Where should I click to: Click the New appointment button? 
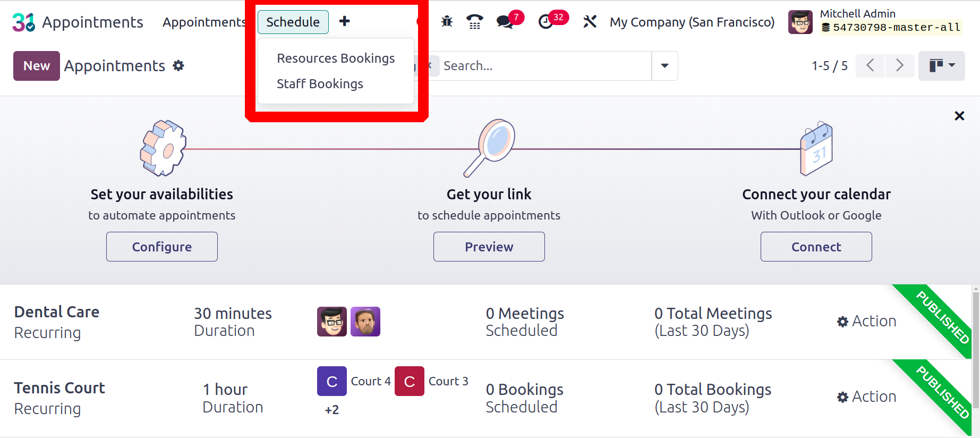pyautogui.click(x=37, y=66)
